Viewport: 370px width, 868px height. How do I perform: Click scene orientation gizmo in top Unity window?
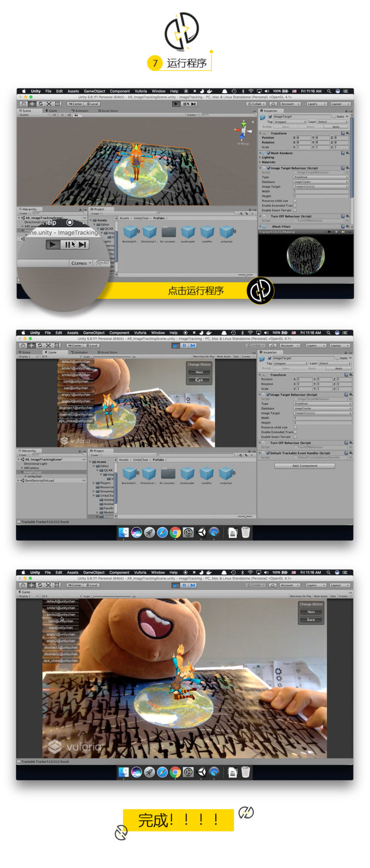pos(243,130)
